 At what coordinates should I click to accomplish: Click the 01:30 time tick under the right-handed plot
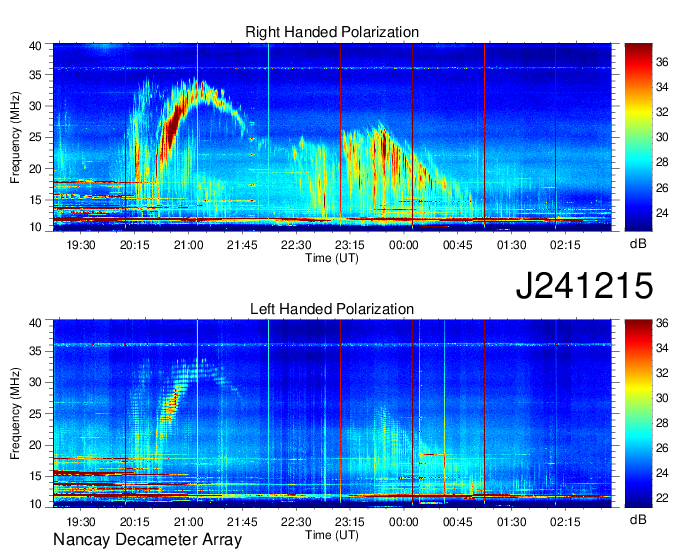click(511, 245)
